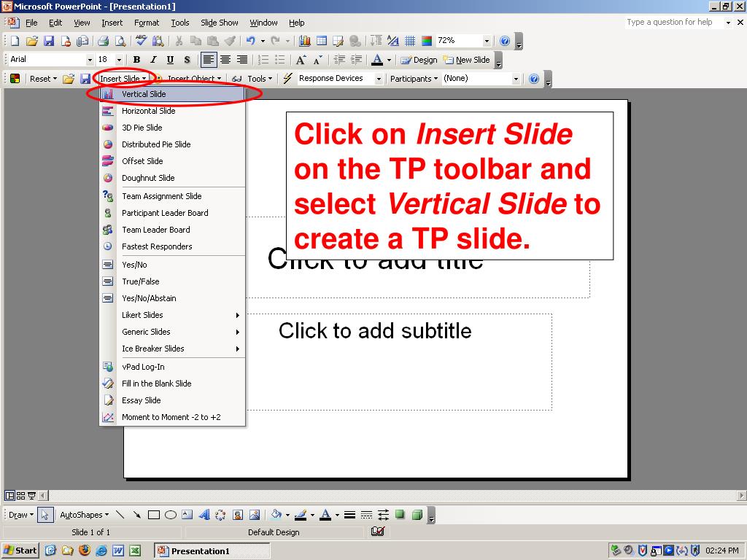Open the AutoShapes button menu
The height and width of the screenshot is (560, 747).
click(x=85, y=515)
